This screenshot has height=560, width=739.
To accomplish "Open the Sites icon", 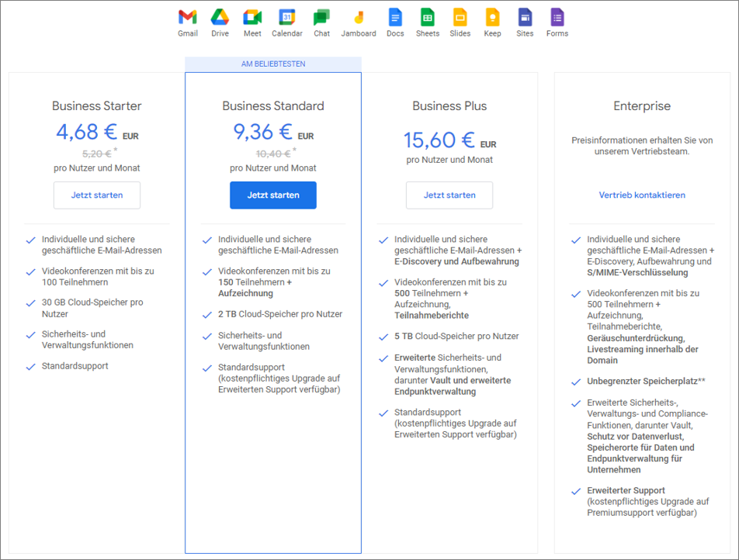I will coord(525,17).
